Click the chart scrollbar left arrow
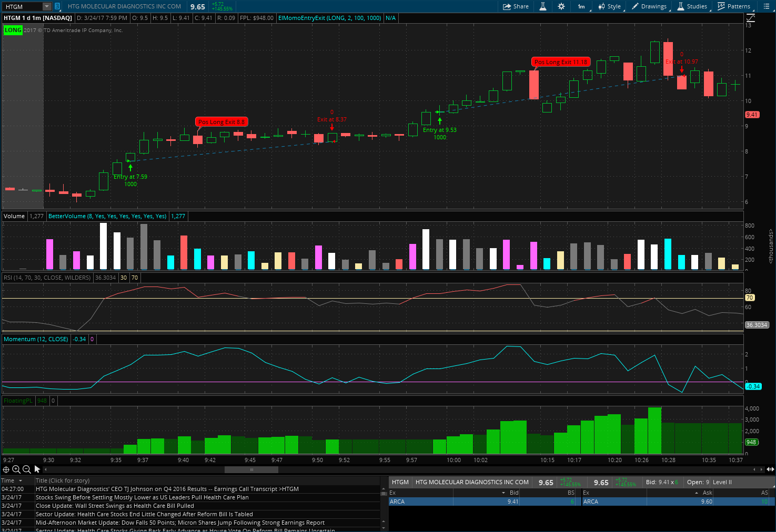The width and height of the screenshot is (776, 532). [x=45, y=469]
